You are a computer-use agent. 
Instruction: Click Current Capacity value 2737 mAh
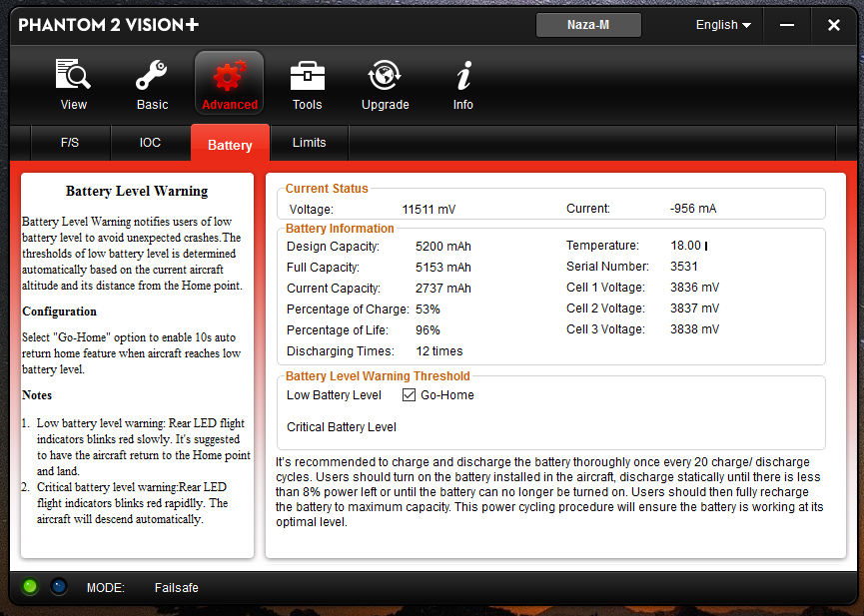tap(443, 289)
